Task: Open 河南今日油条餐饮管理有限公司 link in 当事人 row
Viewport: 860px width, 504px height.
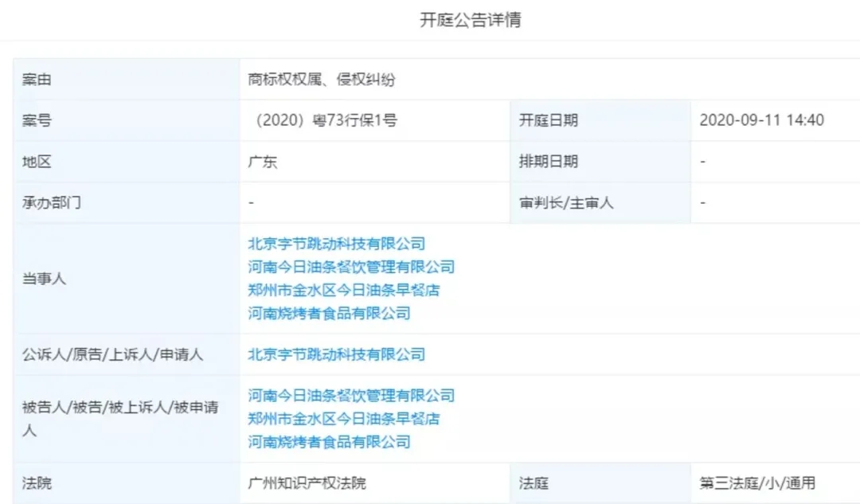Action: 351,267
